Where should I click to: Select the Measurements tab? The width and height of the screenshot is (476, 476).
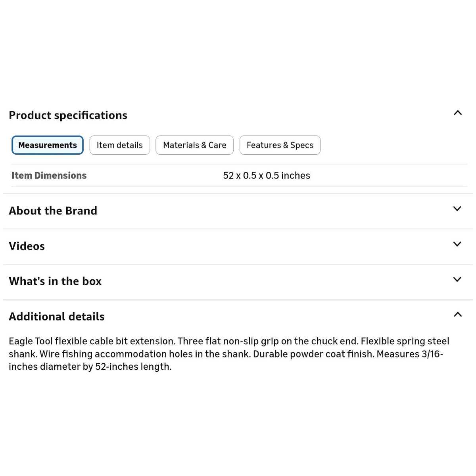[x=48, y=145]
